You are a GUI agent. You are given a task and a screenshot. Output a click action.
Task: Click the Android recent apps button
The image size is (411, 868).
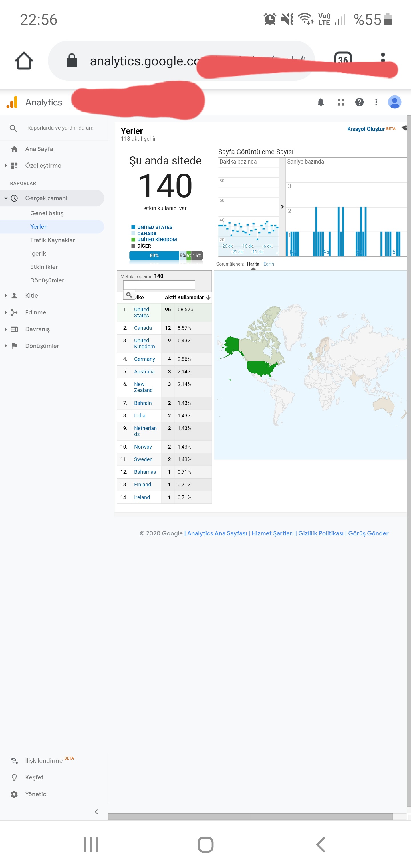91,845
